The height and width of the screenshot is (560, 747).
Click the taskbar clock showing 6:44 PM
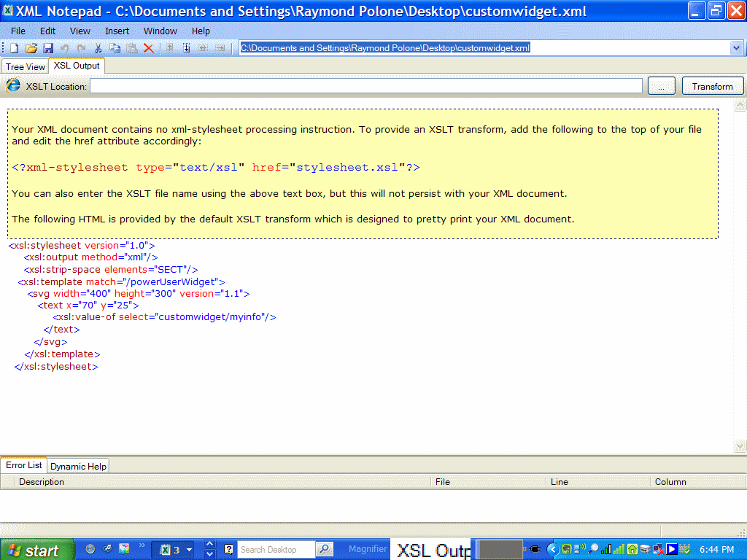click(x=716, y=550)
